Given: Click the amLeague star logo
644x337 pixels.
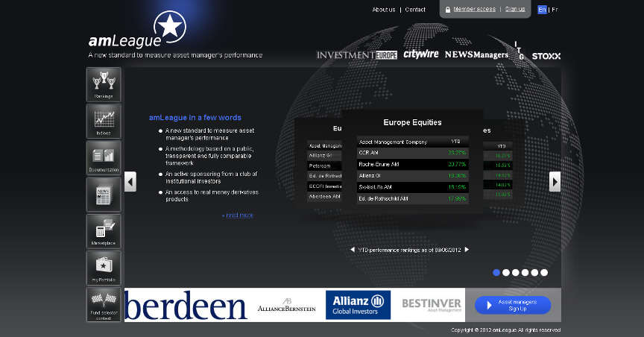Looking at the screenshot, I should [138, 30].
